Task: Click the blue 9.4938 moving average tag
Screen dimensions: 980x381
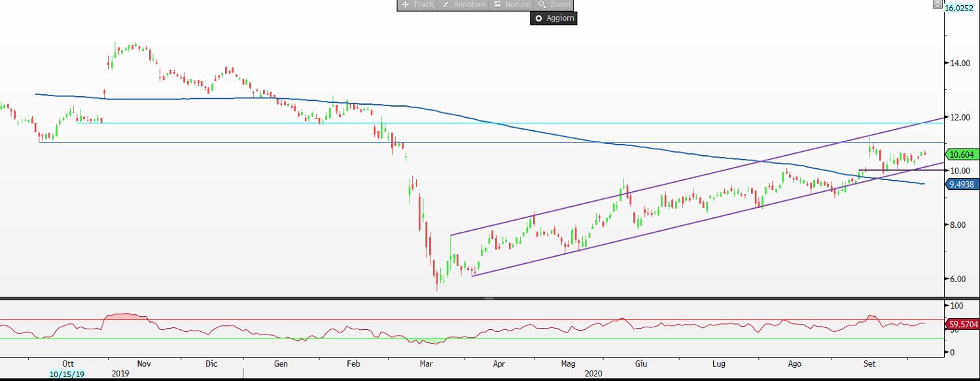Action: coord(962,185)
